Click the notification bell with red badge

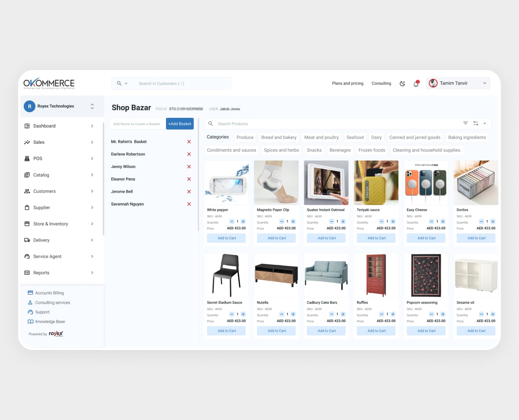[x=416, y=83]
